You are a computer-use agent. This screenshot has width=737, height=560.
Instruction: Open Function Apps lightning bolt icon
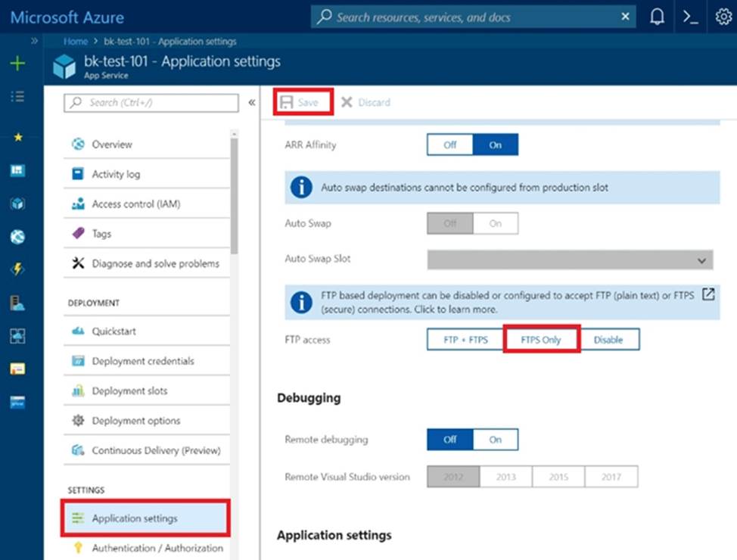pyautogui.click(x=17, y=269)
